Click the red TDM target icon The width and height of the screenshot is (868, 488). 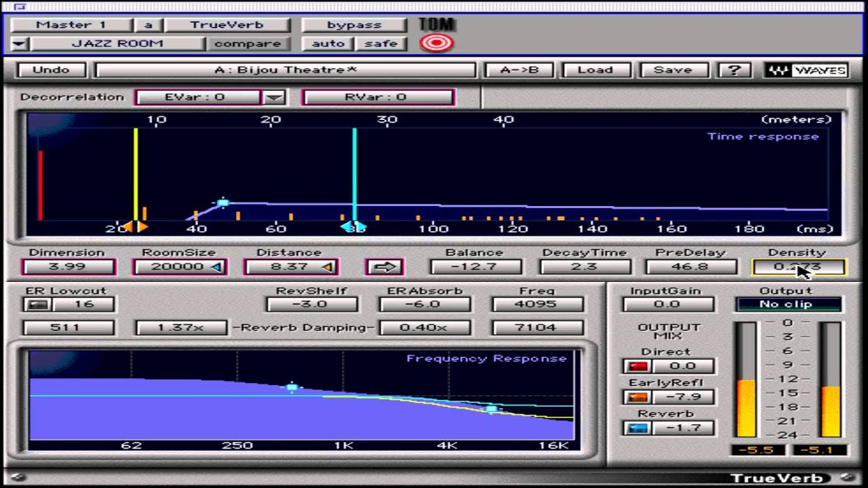tap(437, 43)
